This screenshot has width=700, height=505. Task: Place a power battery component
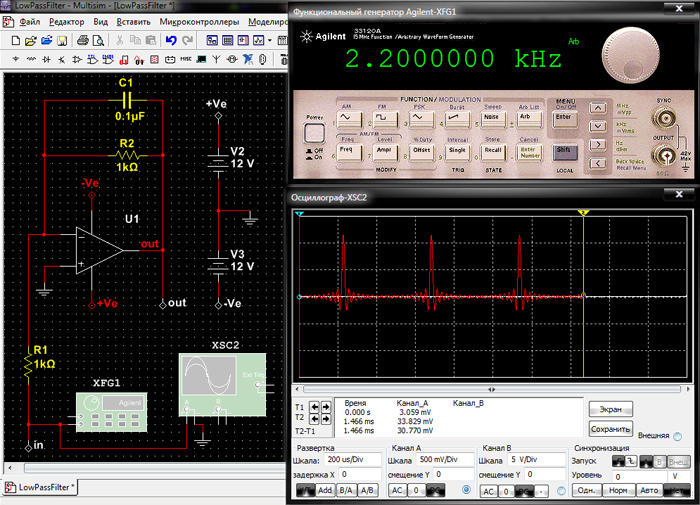[170, 59]
